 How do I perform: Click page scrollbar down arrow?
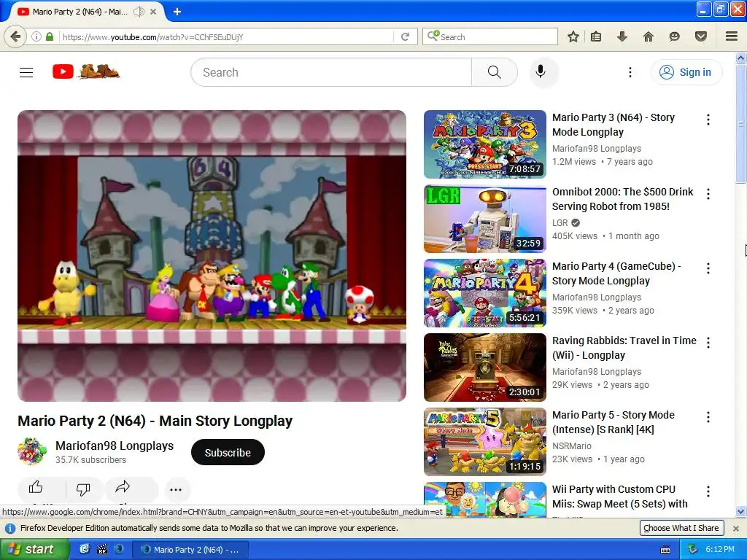click(x=740, y=512)
